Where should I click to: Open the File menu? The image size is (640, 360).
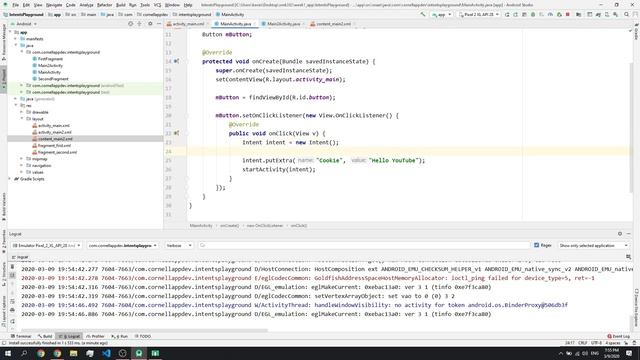(15, 5)
